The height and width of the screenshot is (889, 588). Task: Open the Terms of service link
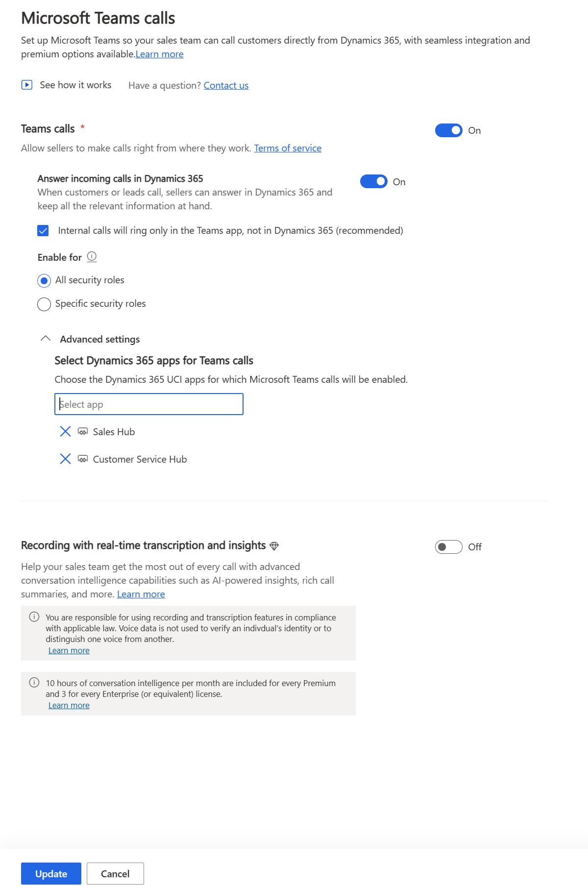tap(288, 148)
